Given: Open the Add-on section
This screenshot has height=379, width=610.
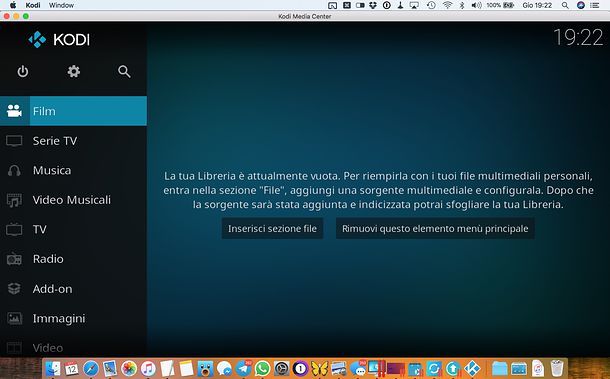Looking at the screenshot, I should click(74, 289).
